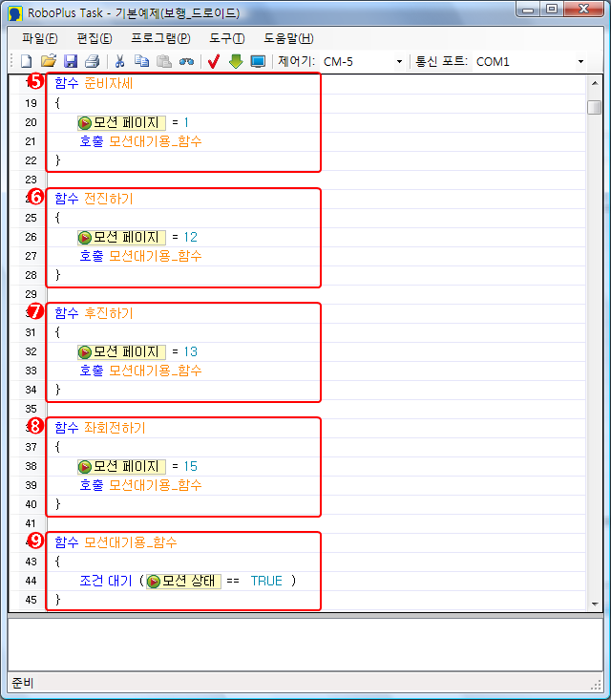Click 호출 모션대기용_함수 on line 27
This screenshot has width=611, height=700.
(x=140, y=256)
